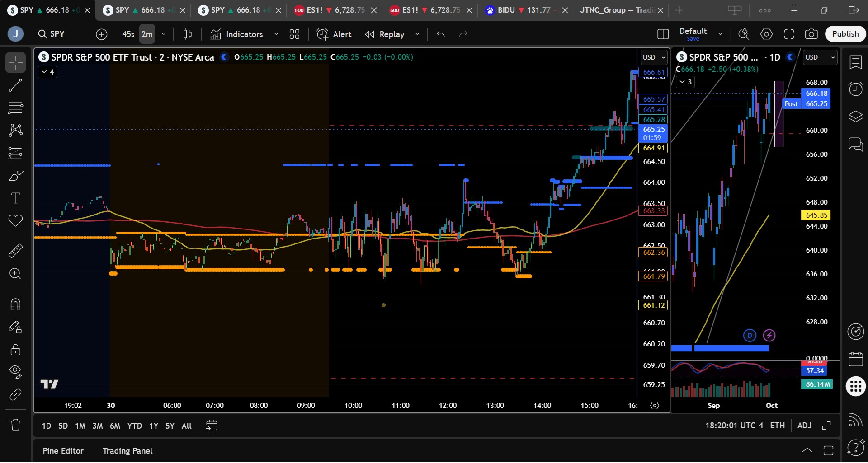Toggle lock all drawing tools

point(15,349)
